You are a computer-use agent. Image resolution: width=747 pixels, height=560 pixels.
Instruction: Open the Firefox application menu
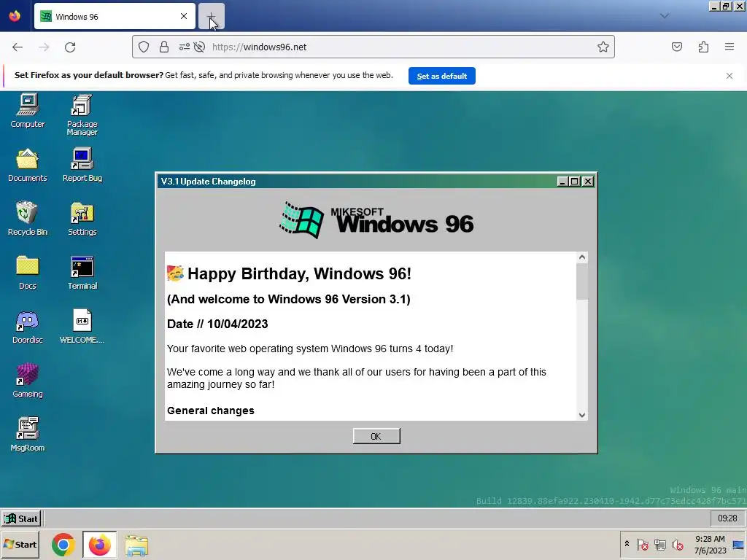(x=729, y=47)
